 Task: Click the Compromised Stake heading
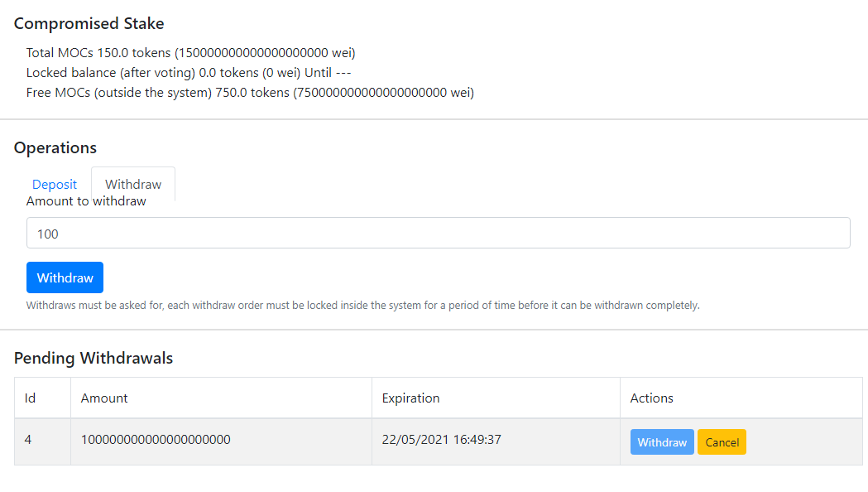[x=89, y=23]
